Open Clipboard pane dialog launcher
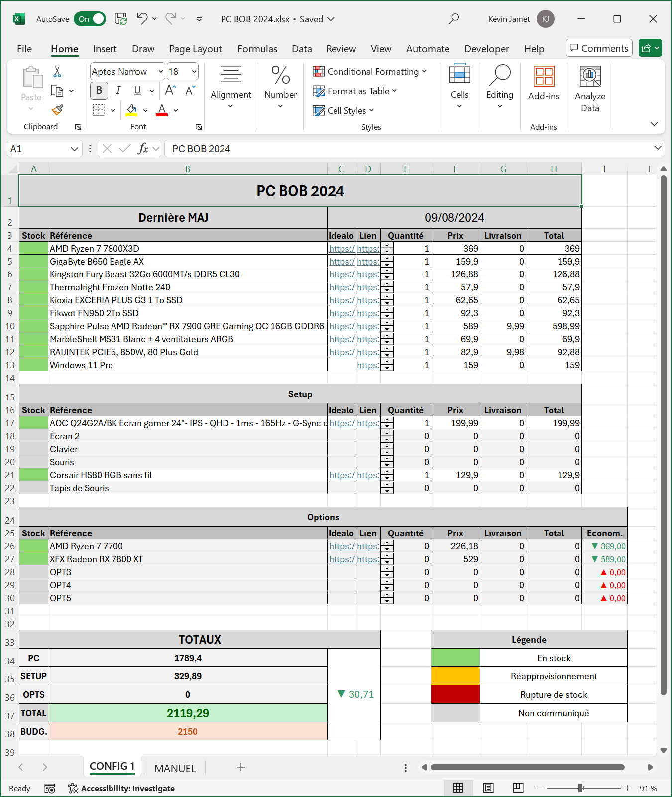Viewport: 672px width, 797px height. coord(78,127)
